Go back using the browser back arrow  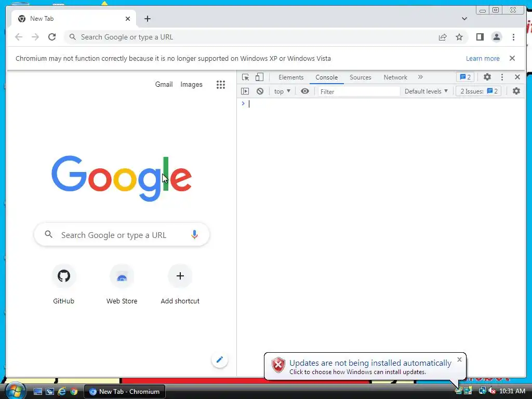[x=19, y=37]
